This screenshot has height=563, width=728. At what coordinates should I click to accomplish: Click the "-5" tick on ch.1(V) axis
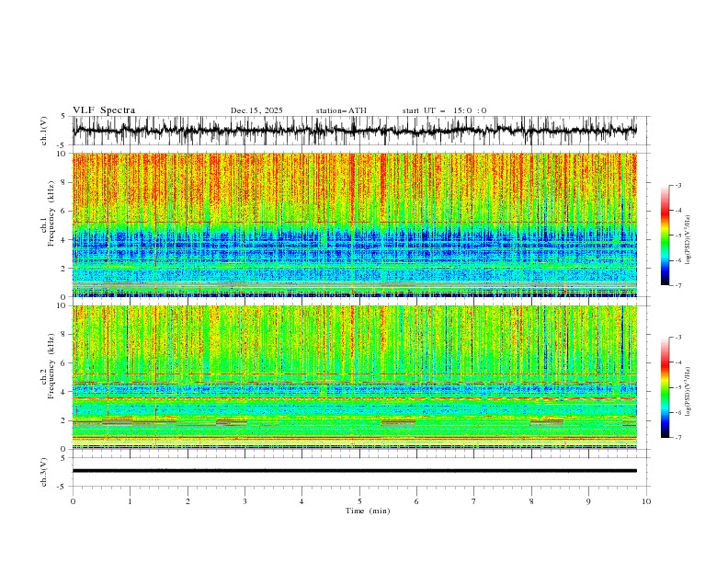(x=63, y=145)
